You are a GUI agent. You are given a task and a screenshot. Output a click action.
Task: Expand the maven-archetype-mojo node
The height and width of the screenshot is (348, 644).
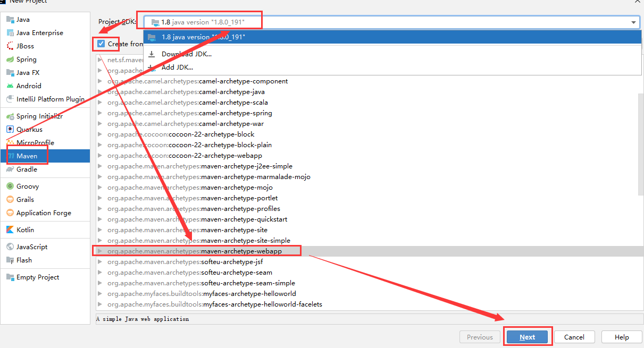click(100, 188)
